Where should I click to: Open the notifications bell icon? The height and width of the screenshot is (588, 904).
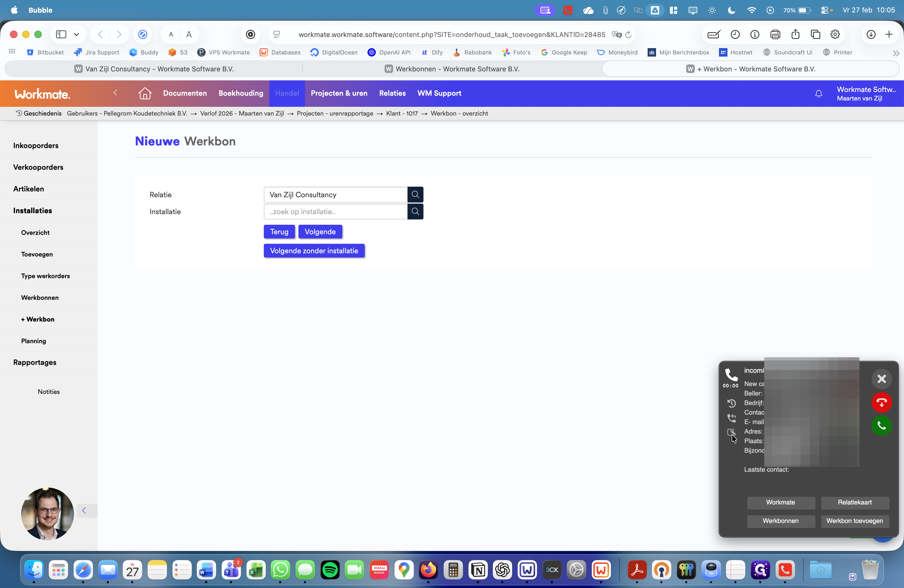(x=819, y=93)
